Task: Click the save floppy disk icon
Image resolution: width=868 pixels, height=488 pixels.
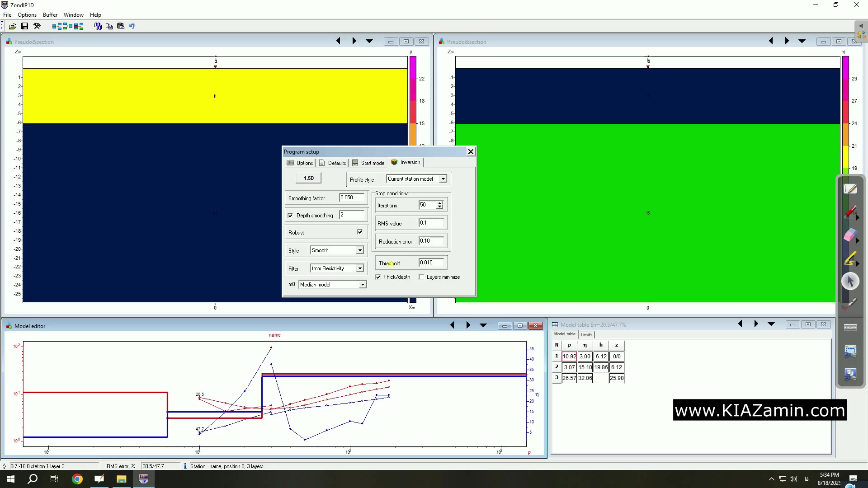Action: 25,26
